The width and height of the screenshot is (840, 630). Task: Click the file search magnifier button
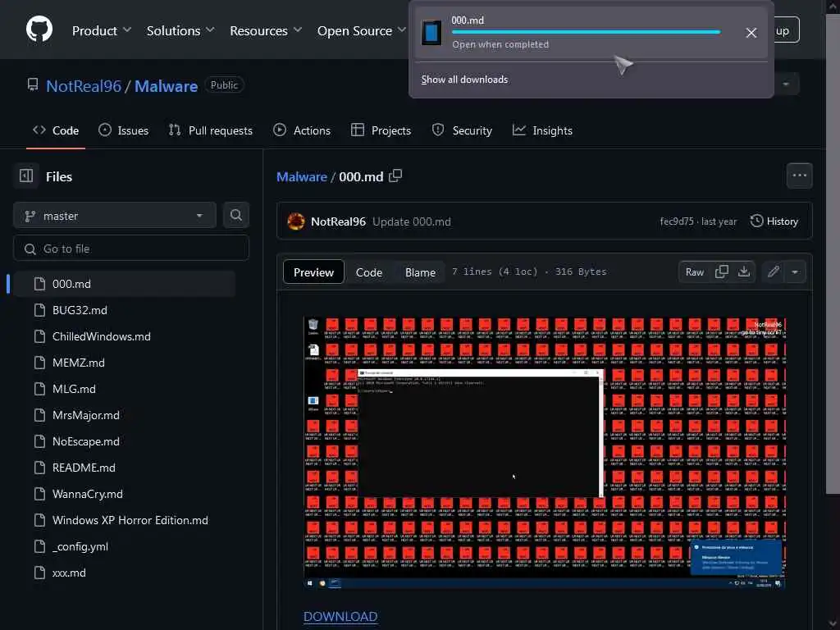pos(235,216)
